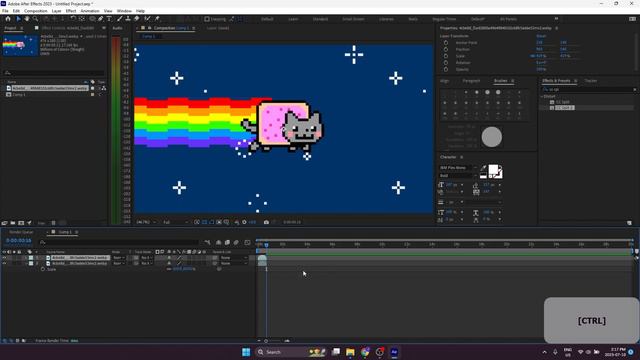Open the Composition menu

tap(36, 11)
